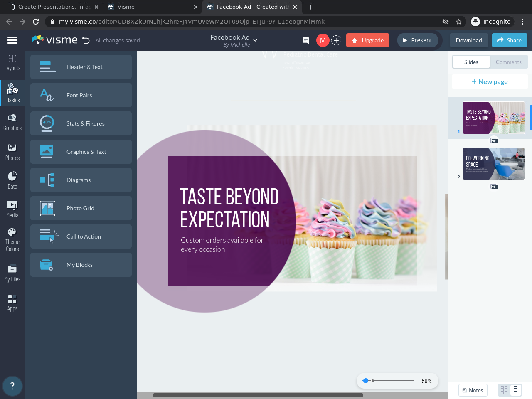Add a collaborator with the plus circle icon
The height and width of the screenshot is (399, 532).
[x=336, y=40]
